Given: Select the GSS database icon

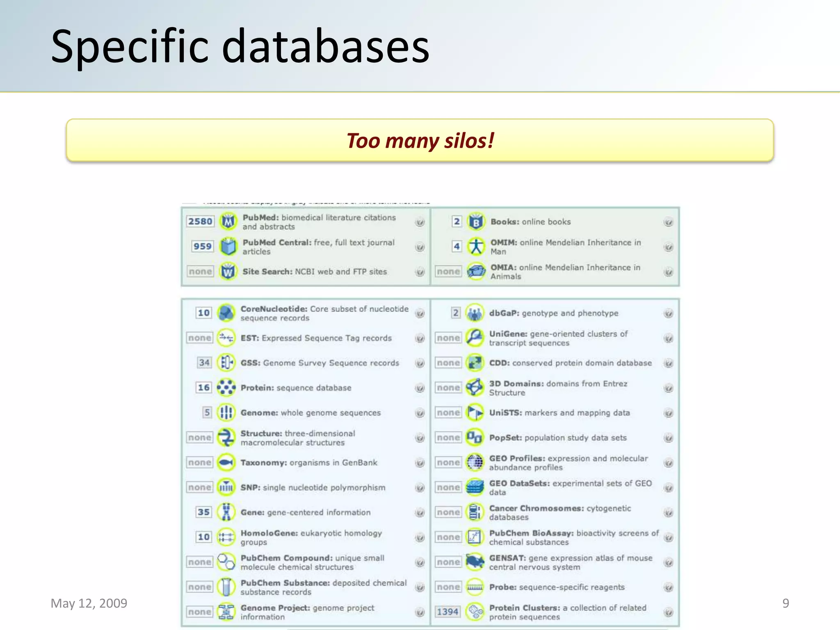Looking at the screenshot, I should coord(226,363).
